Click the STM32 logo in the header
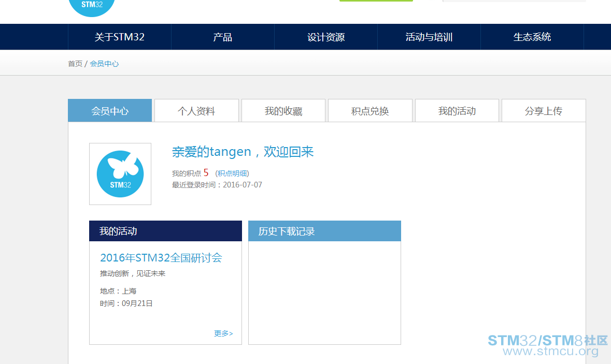Viewport: 611px width, 364px height. (x=92, y=7)
